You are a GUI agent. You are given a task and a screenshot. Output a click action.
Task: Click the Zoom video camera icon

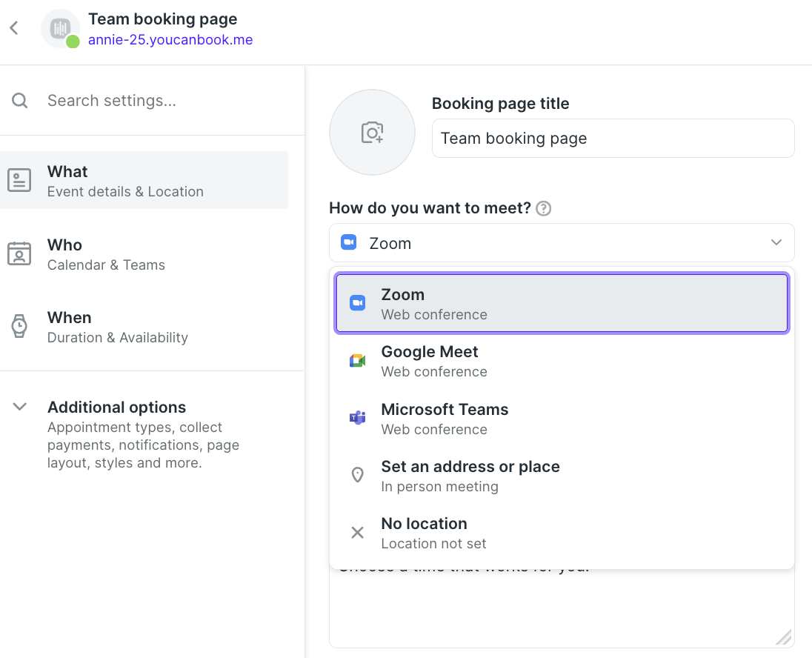(x=358, y=302)
